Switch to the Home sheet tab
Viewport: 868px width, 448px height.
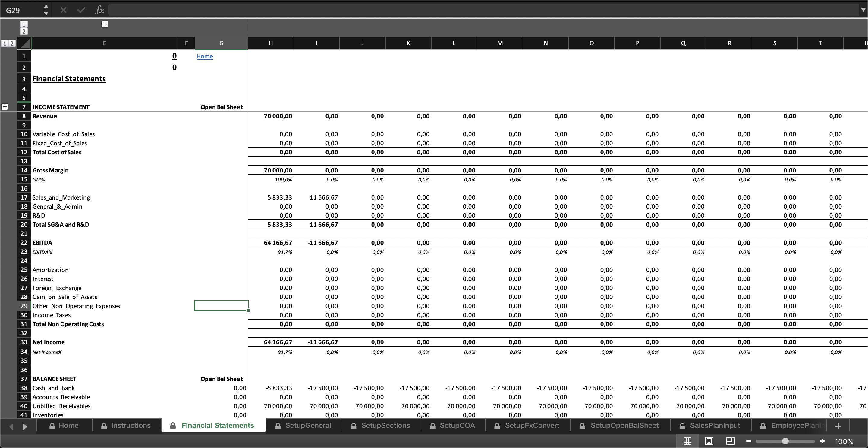point(64,425)
